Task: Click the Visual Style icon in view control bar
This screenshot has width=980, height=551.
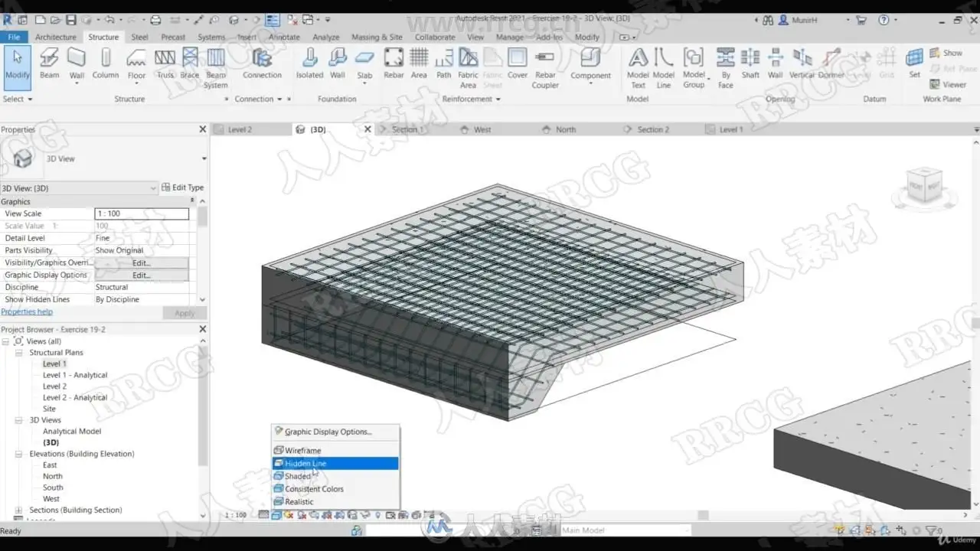Action: (x=276, y=515)
